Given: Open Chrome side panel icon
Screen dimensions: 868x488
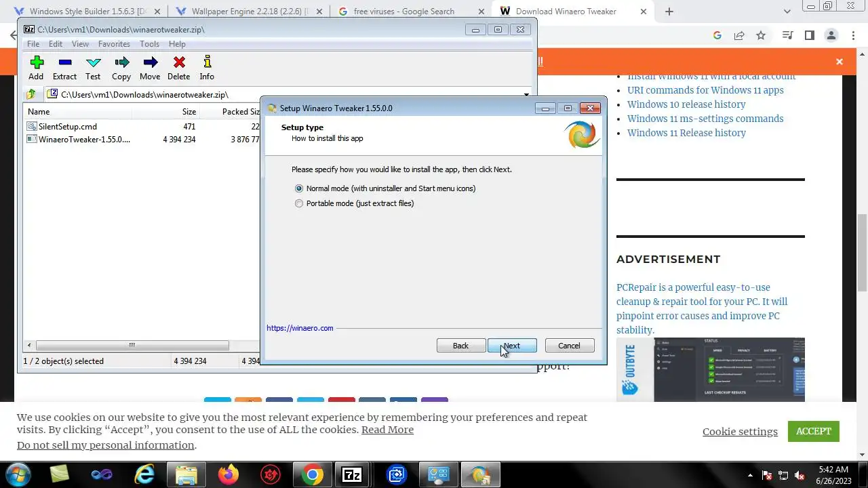Looking at the screenshot, I should click(x=809, y=35).
